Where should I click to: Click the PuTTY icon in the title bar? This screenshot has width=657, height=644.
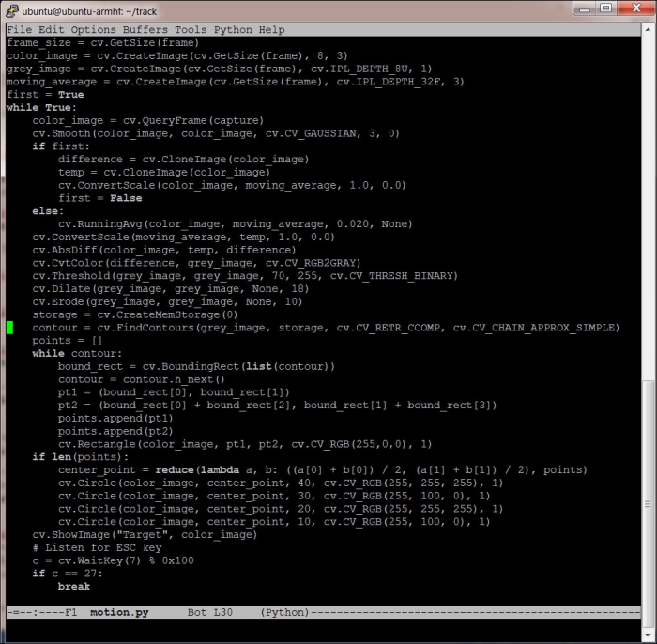pyautogui.click(x=12, y=9)
